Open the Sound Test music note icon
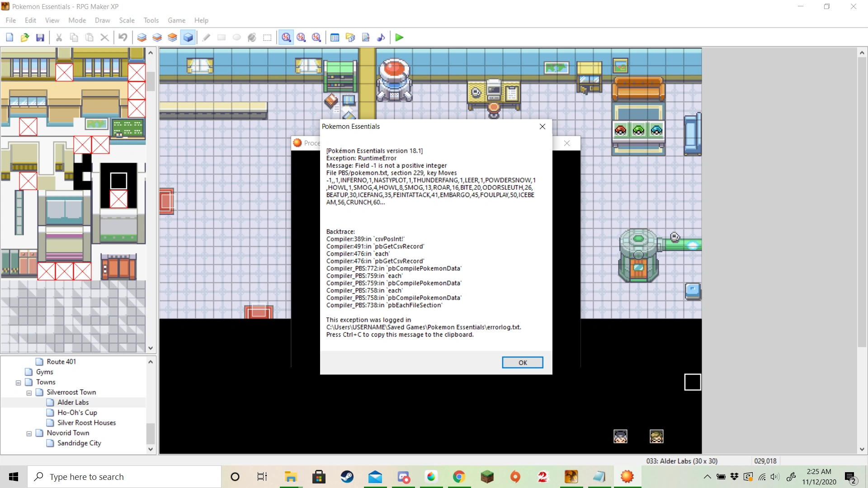 [x=381, y=38]
